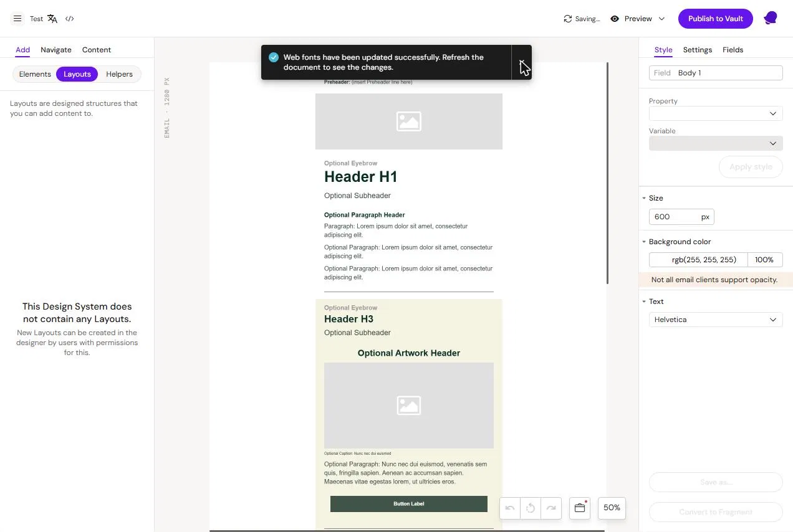Switch to the Settings tab

point(697,50)
